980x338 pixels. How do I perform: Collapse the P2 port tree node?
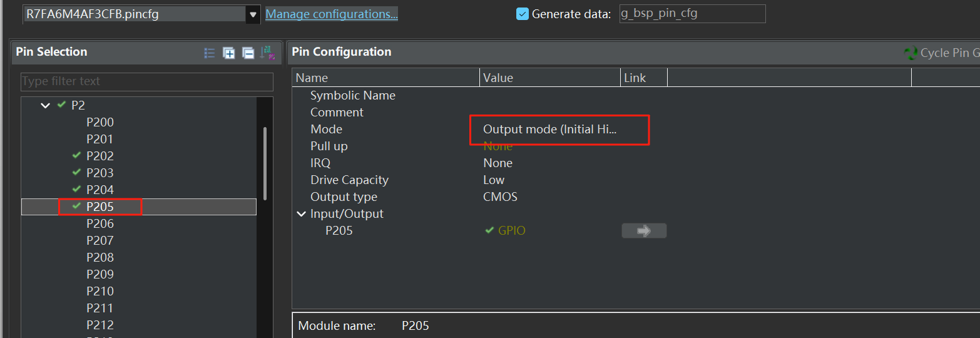tap(45, 106)
